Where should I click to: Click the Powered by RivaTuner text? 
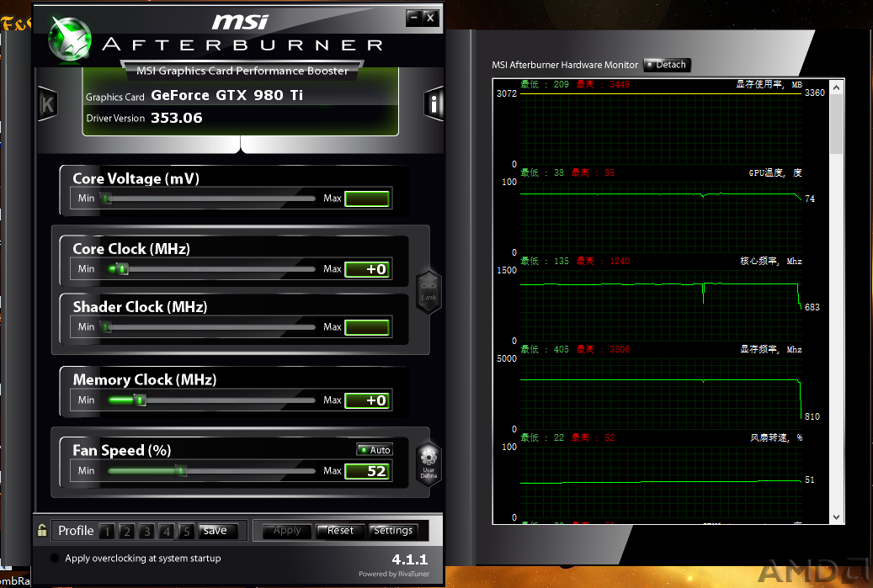[394, 574]
